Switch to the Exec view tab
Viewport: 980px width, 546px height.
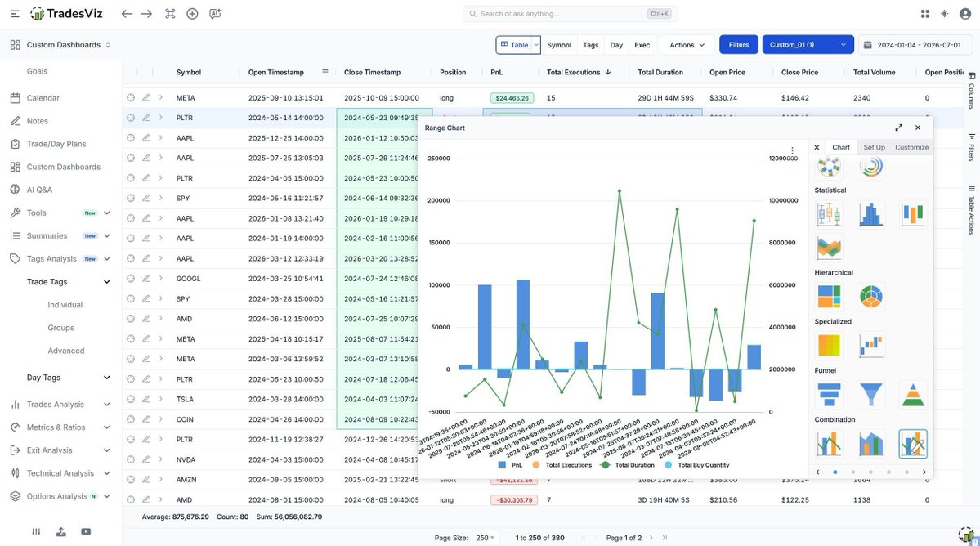tap(642, 45)
